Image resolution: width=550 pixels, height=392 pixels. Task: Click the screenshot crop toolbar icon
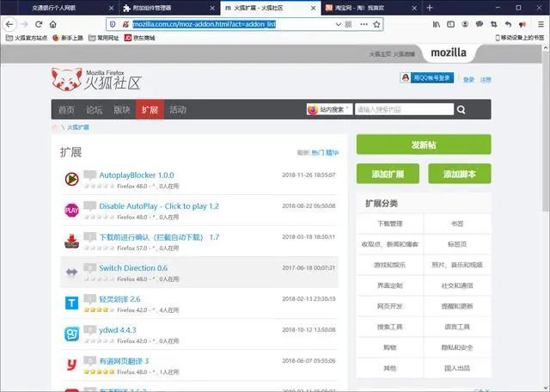coord(494,24)
